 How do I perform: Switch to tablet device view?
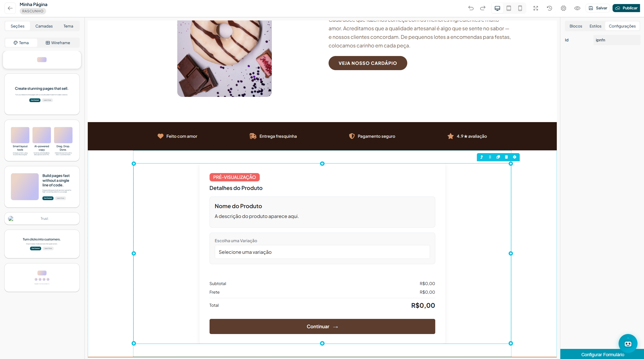509,8
